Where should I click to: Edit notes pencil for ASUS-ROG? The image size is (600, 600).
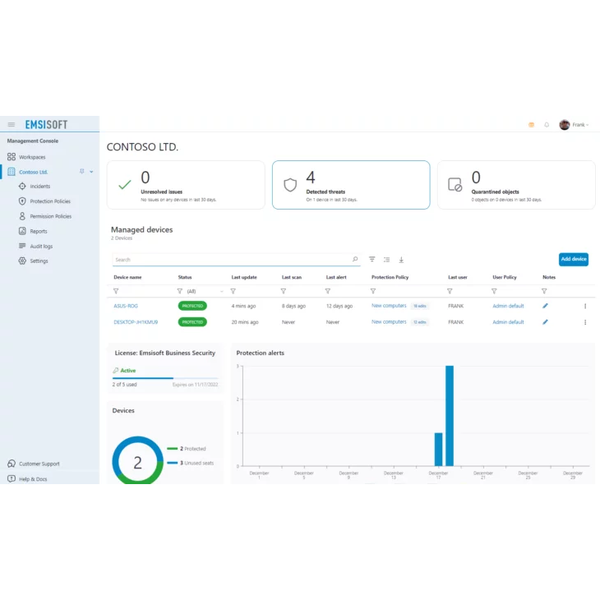[545, 306]
